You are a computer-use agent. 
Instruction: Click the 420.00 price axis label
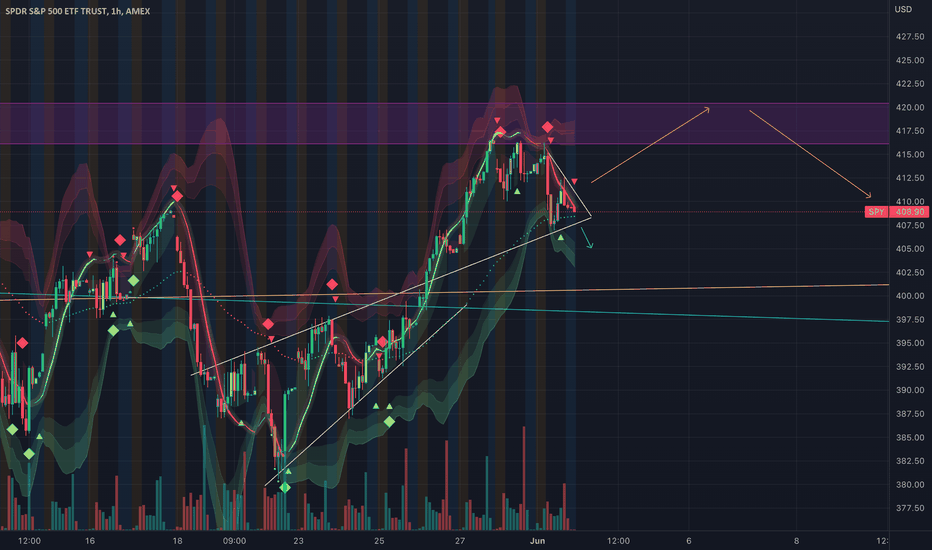(x=910, y=107)
